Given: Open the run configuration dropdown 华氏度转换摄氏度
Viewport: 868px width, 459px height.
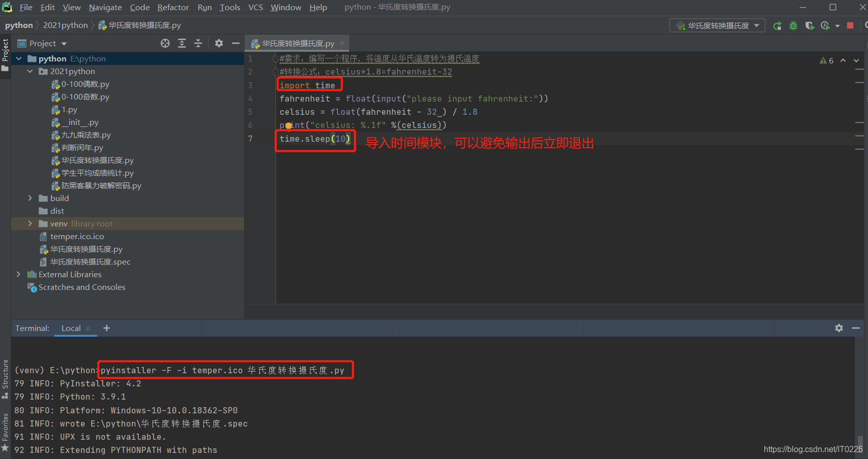Looking at the screenshot, I should point(718,25).
